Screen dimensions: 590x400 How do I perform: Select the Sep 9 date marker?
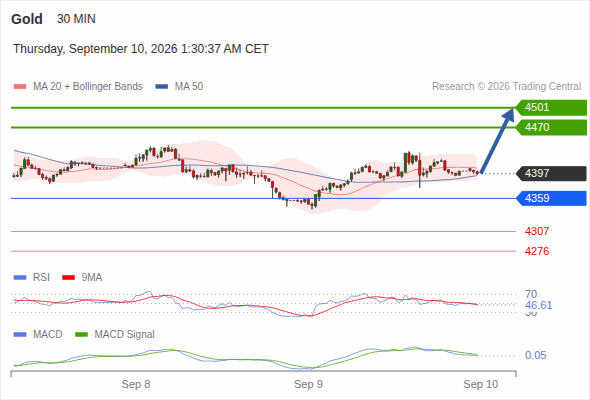pyautogui.click(x=309, y=384)
